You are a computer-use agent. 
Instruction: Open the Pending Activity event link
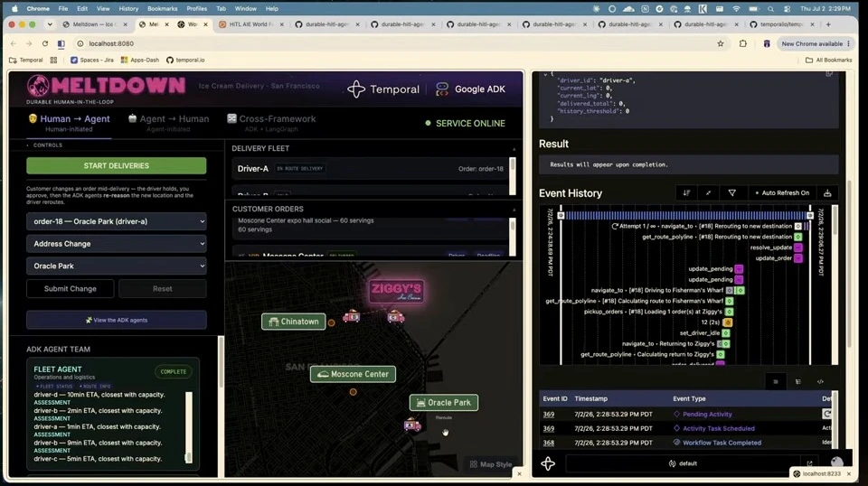[707, 414]
